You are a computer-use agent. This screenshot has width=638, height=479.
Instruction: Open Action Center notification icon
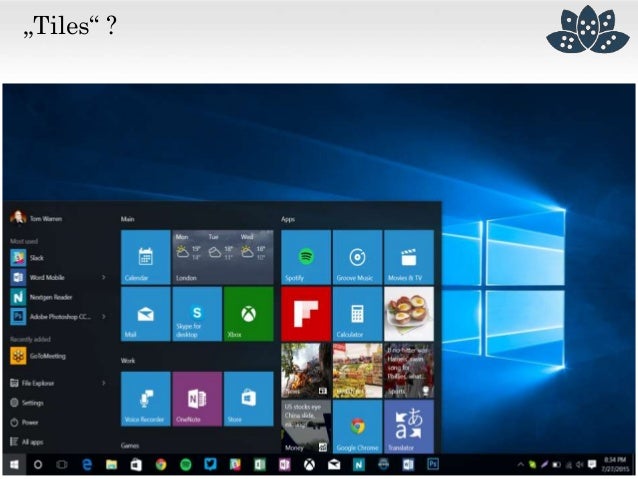tap(592, 464)
